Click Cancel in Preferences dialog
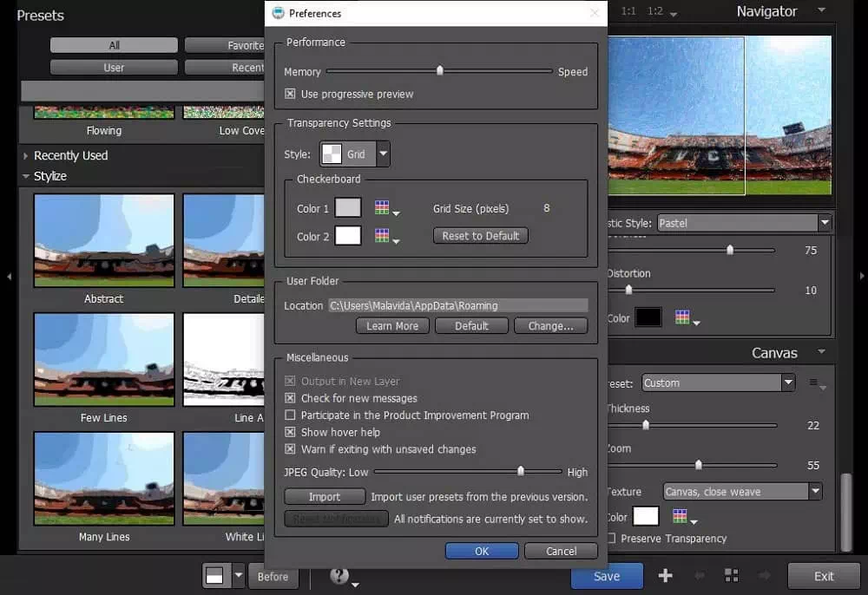Screen dimensions: 868x595 [561, 551]
